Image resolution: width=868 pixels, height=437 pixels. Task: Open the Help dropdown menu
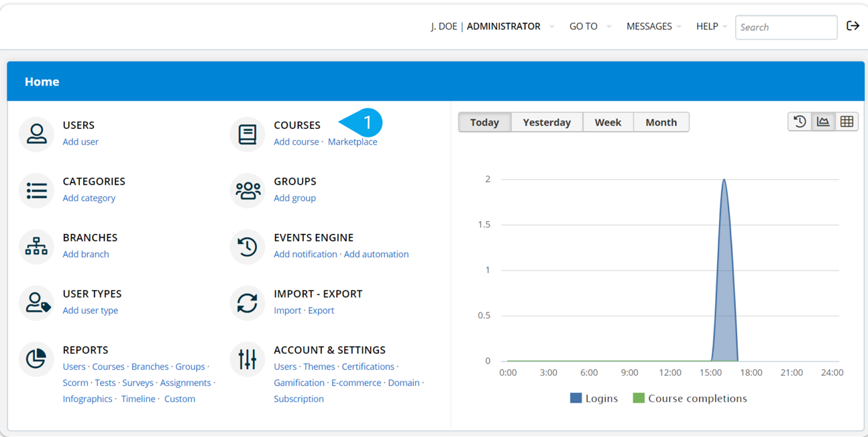(x=712, y=26)
